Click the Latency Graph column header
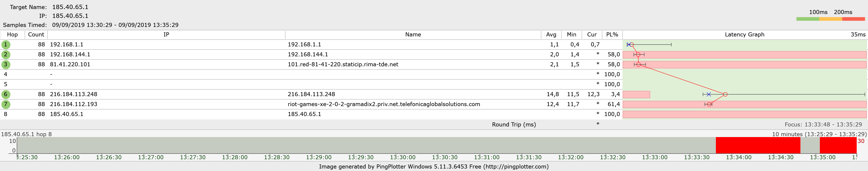Screen dimensions: 868x171 (744, 34)
